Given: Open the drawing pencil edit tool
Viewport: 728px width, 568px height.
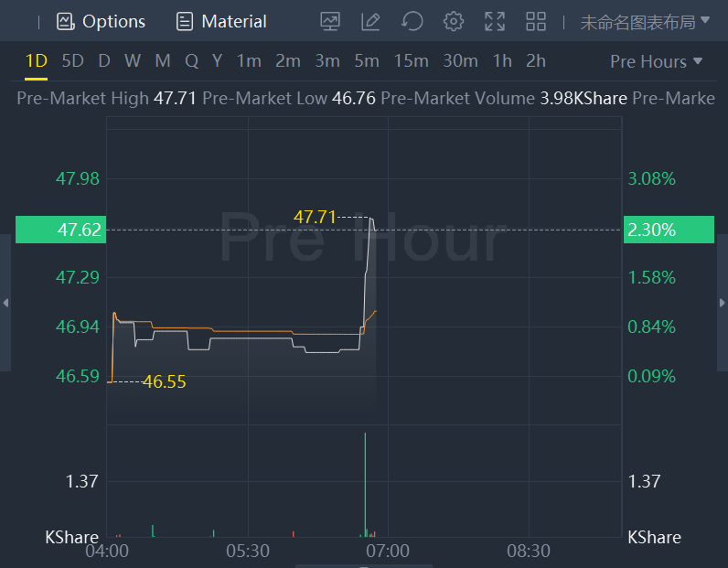Looking at the screenshot, I should pyautogui.click(x=370, y=21).
